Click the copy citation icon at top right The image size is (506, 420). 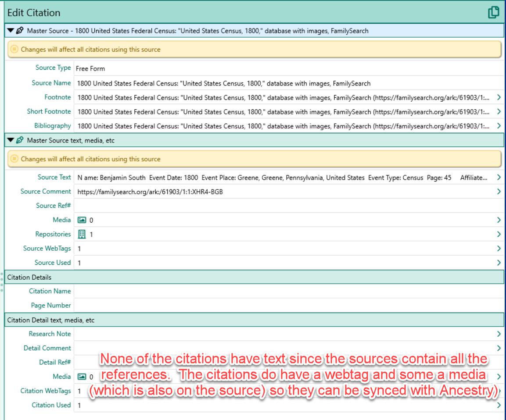click(493, 12)
